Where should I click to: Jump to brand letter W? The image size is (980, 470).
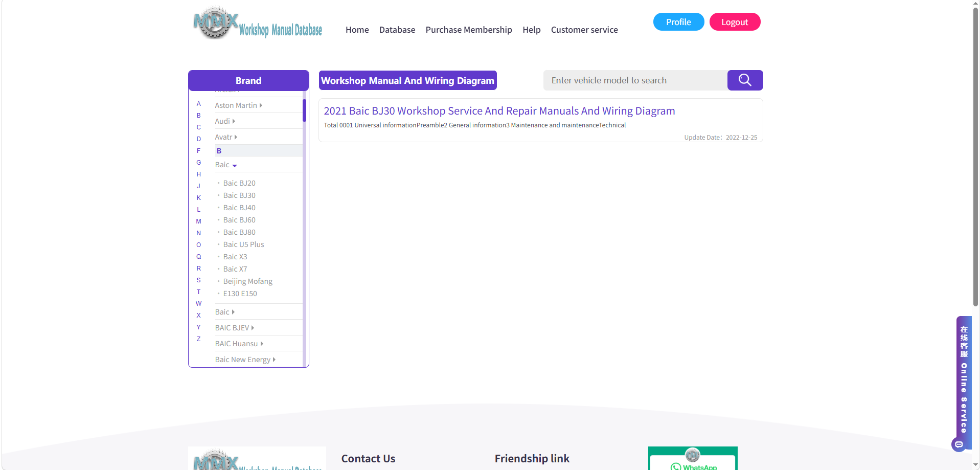click(199, 304)
